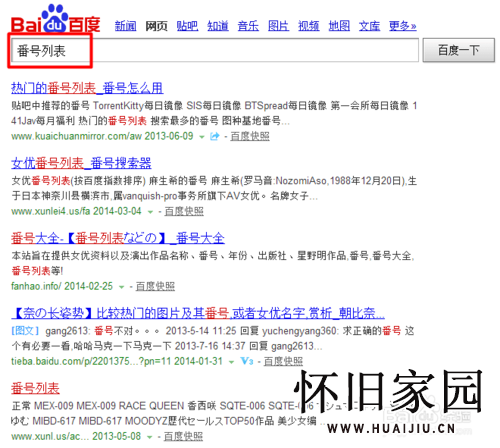Image resolution: width=500 pixels, height=448 pixels.
Task: Expand dropdown arrow next to xunl.us URL
Action: 150,437
